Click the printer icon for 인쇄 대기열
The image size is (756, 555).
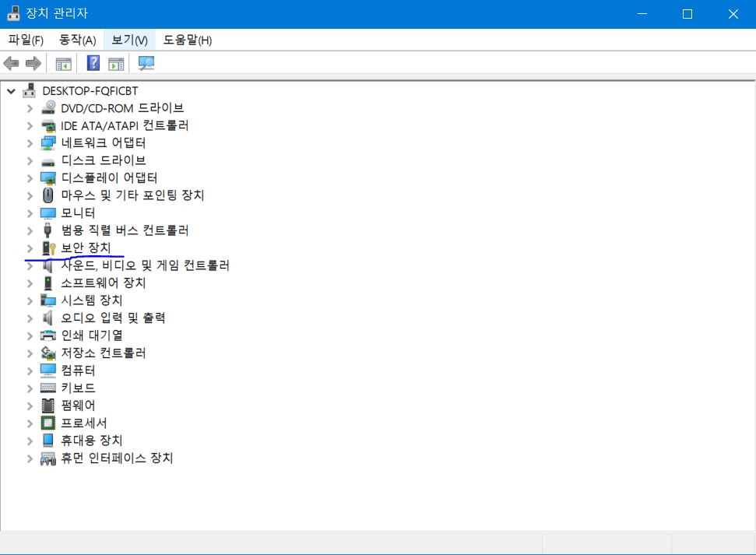(x=47, y=335)
